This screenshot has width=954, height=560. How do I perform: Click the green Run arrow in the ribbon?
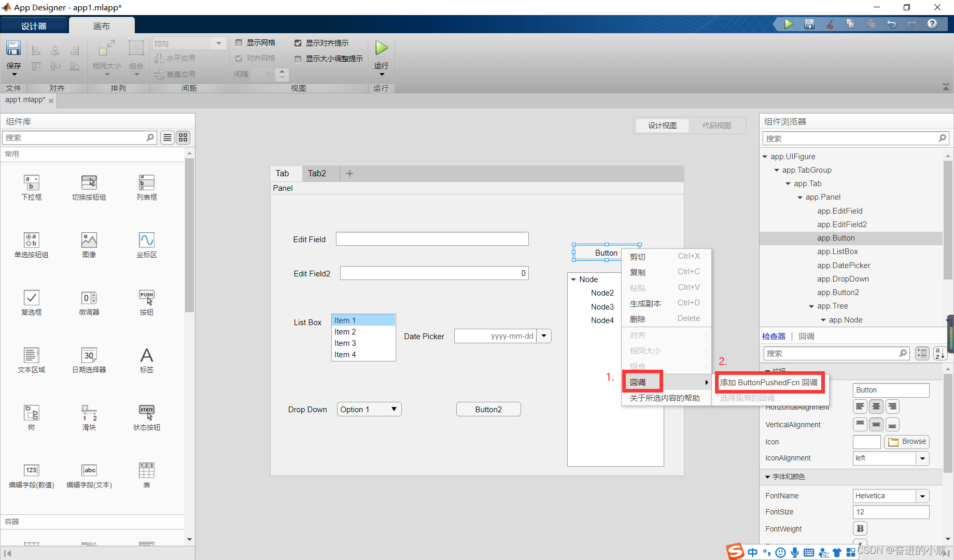[x=382, y=48]
